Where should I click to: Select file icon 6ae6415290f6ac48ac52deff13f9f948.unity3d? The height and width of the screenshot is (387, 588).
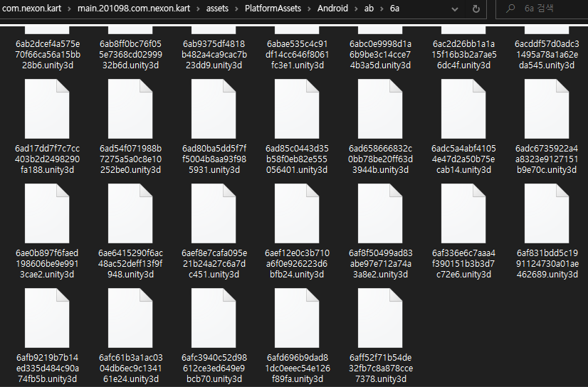pyautogui.click(x=130, y=213)
